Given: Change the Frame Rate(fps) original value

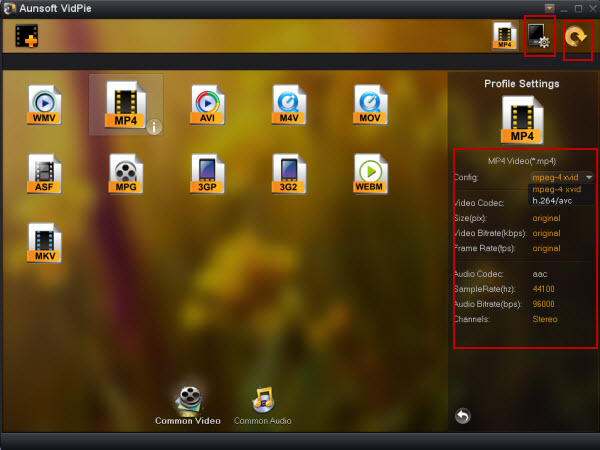Looking at the screenshot, I should [546, 248].
